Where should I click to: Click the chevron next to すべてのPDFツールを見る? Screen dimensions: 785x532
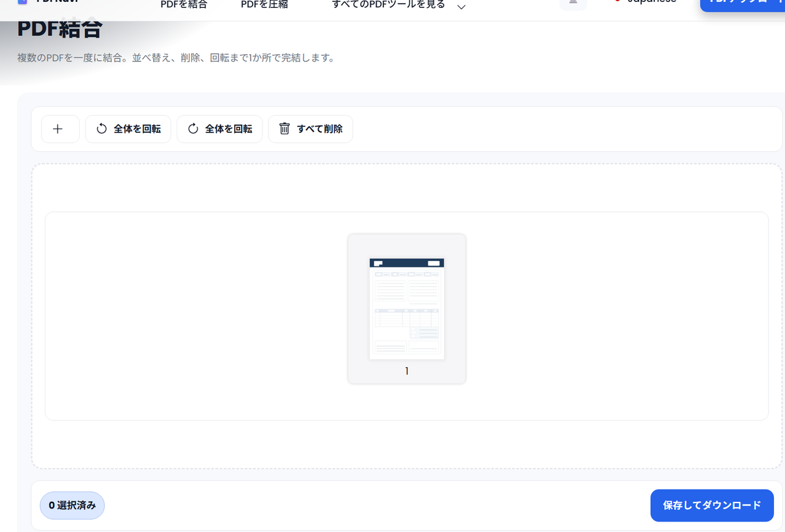pos(461,5)
